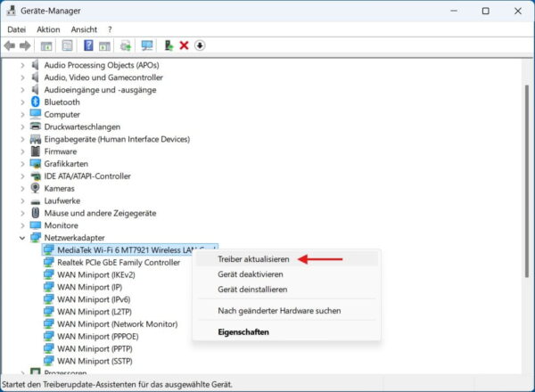
Task: Click Geräte-Manager title bar app icon
Action: [x=11, y=11]
